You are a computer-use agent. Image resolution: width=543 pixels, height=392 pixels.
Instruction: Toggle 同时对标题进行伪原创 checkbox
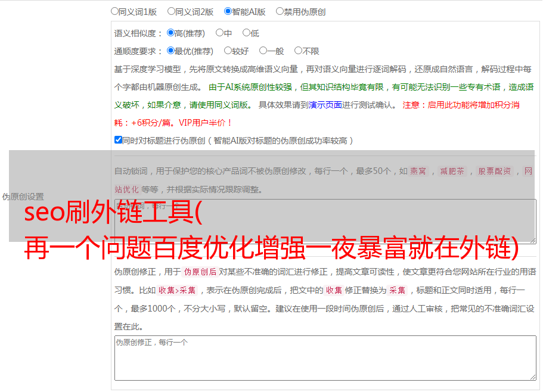(118, 140)
